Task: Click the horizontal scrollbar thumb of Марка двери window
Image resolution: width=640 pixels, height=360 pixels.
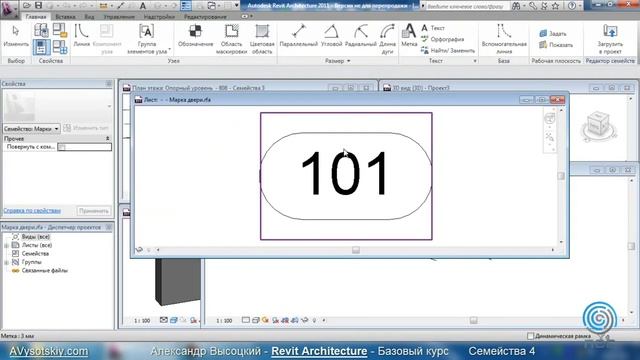Action: (356, 250)
